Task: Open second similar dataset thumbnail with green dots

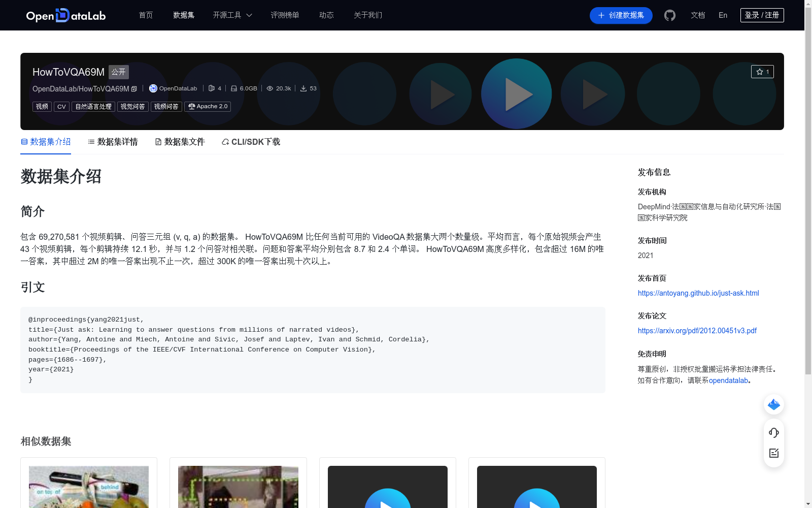Action: pos(238,487)
